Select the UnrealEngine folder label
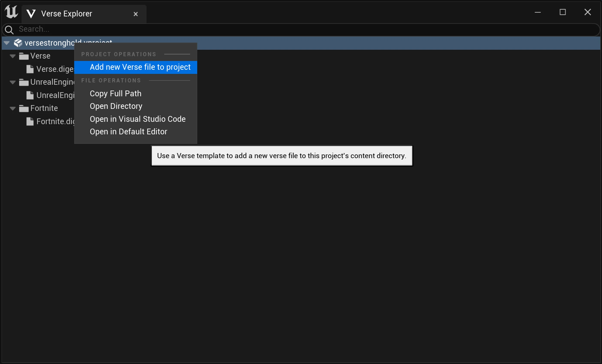The height and width of the screenshot is (364, 602). coord(52,82)
